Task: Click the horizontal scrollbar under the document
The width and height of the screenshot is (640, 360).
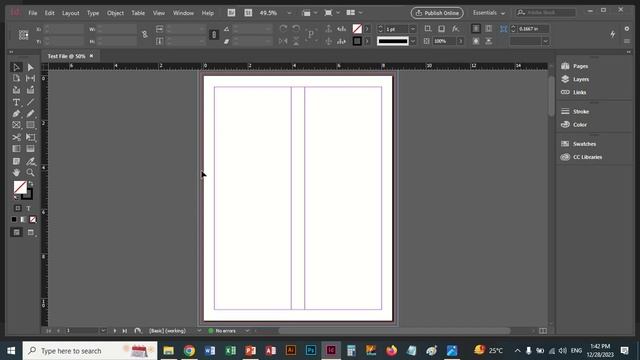Action: [394, 331]
